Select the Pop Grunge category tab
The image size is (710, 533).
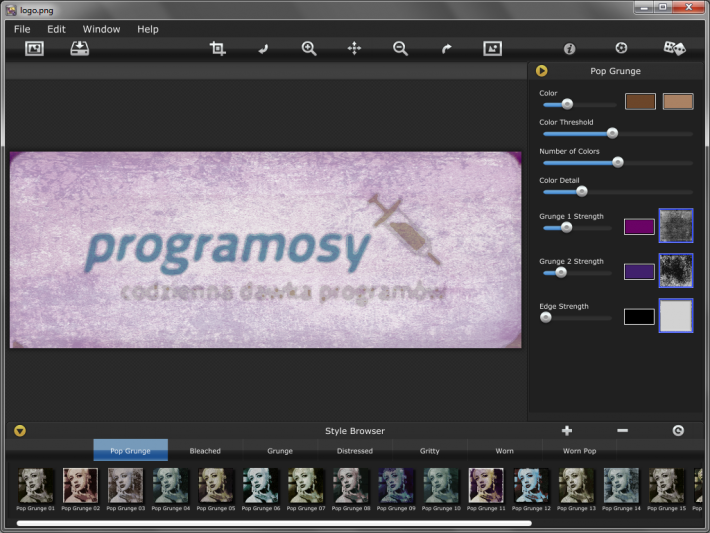point(130,450)
